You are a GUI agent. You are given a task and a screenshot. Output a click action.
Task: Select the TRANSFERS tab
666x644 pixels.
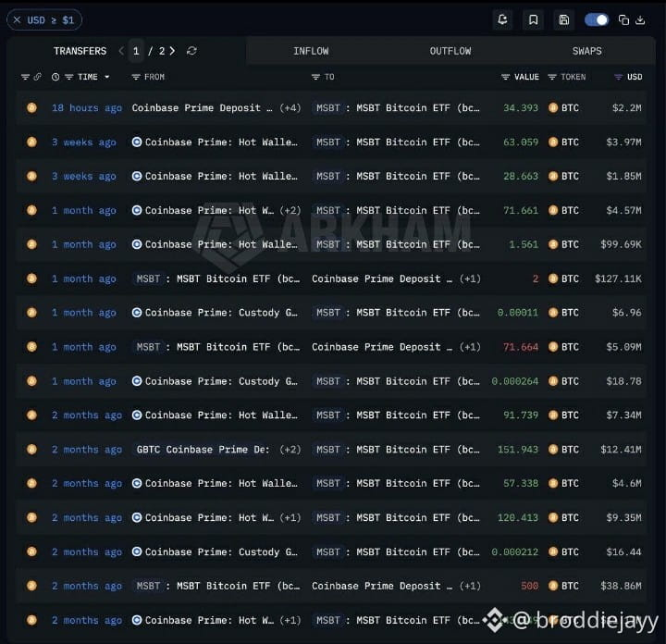click(x=80, y=51)
